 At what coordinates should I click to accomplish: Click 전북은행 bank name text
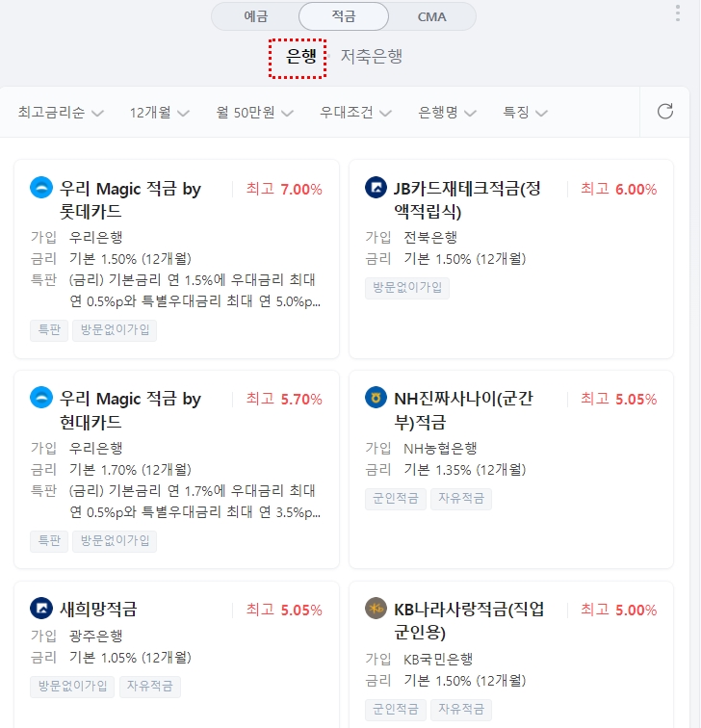pyautogui.click(x=430, y=237)
